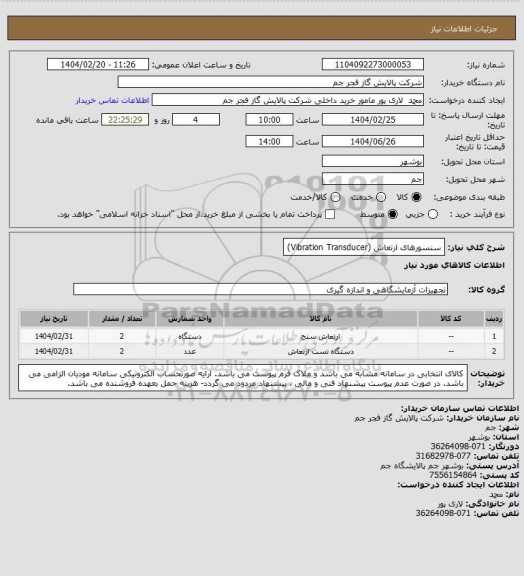Click the deadline time field 10:00

coord(269,120)
